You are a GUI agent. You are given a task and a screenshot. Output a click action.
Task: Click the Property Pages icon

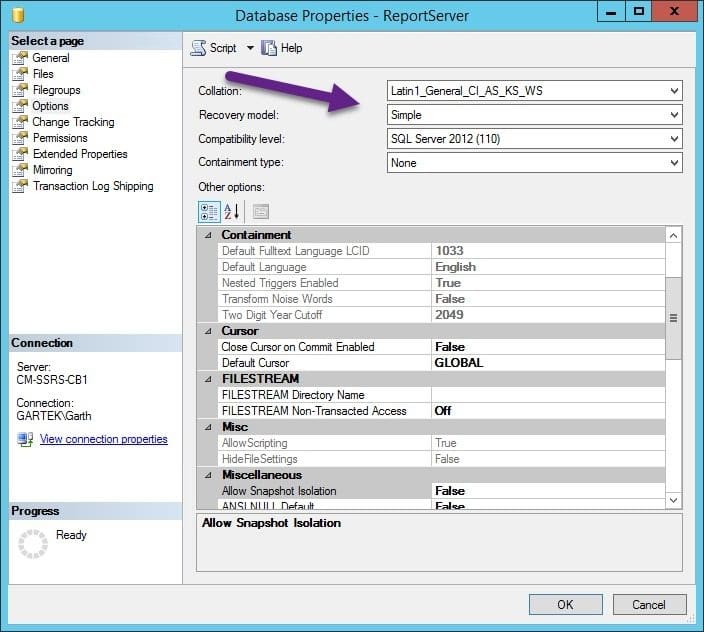coord(261,212)
